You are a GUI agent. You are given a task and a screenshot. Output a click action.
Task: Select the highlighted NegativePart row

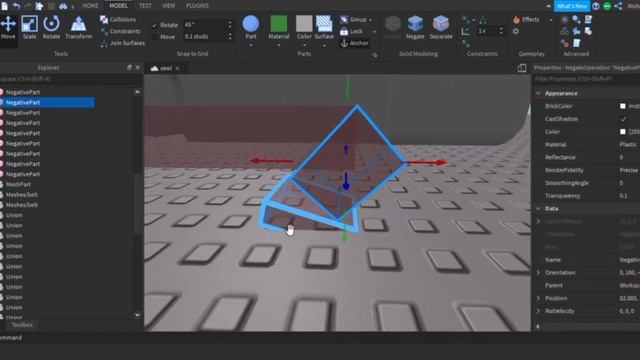coord(47,102)
